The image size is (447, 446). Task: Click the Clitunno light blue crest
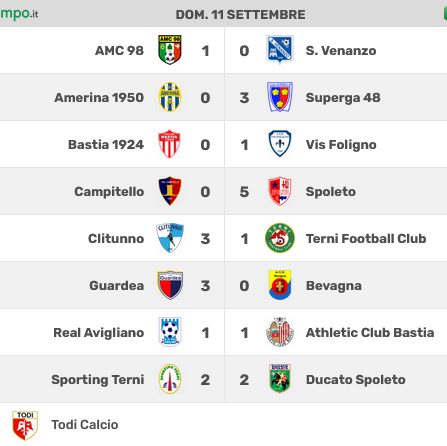pyautogui.click(x=170, y=238)
